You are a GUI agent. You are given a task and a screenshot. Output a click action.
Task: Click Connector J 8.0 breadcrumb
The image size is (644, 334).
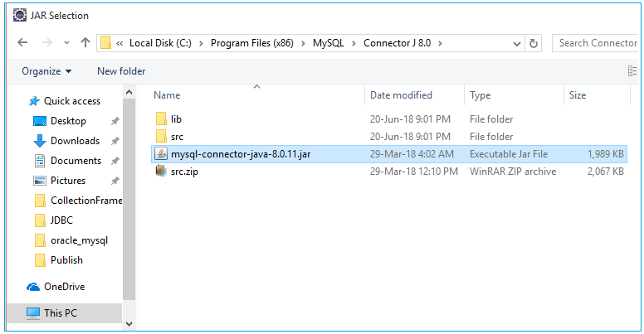coord(398,43)
